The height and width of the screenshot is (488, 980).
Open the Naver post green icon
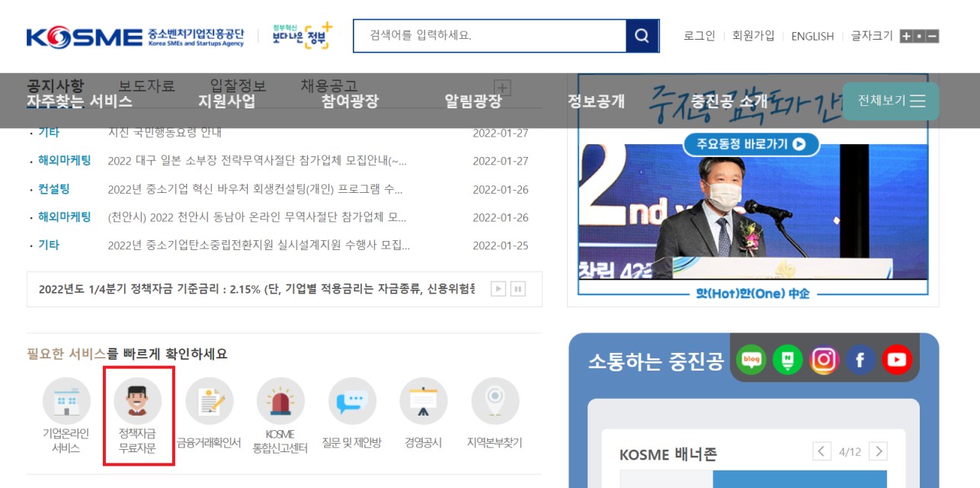(787, 360)
